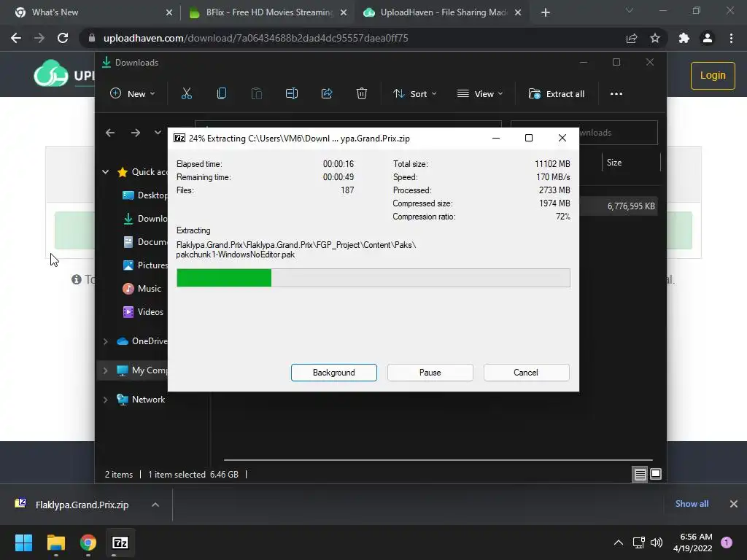Switch to BFlix Free HD Movies tab

[268, 12]
